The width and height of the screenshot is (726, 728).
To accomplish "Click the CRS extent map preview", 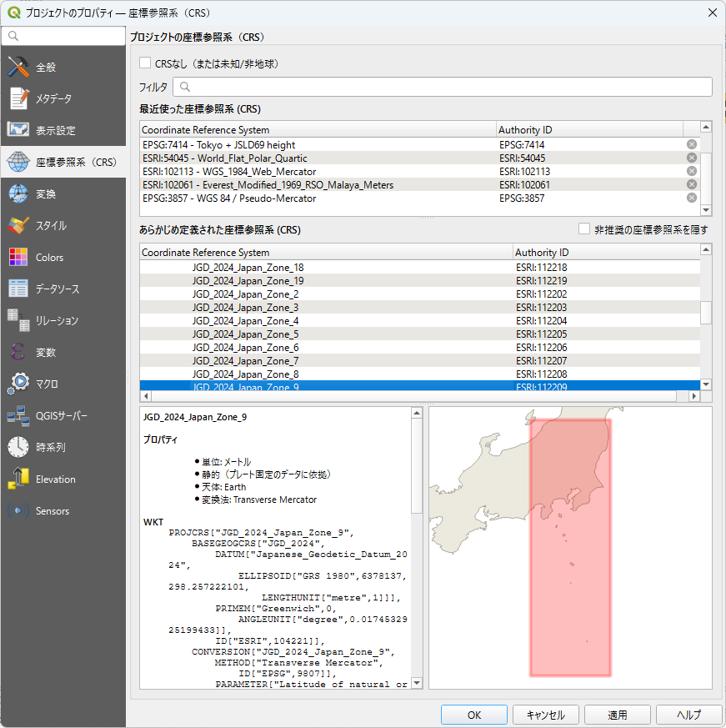I will click(570, 548).
